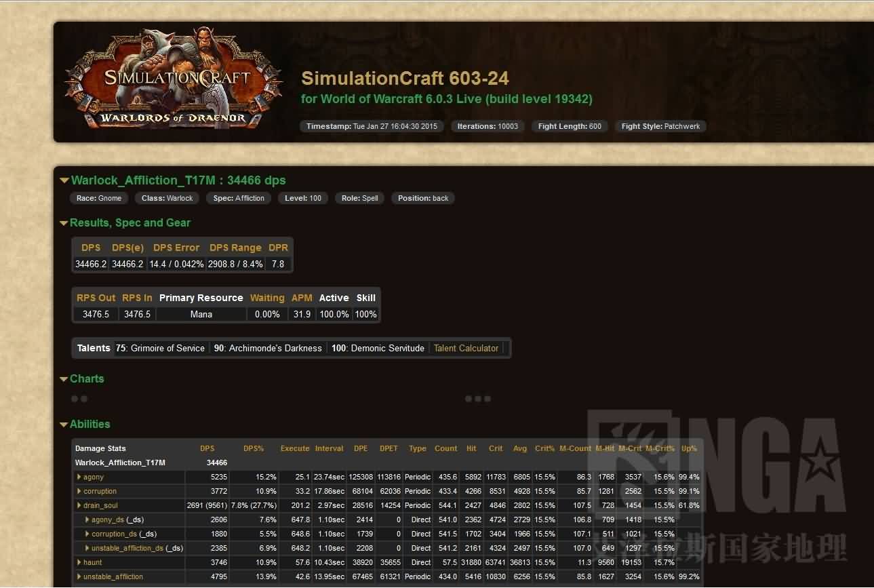Expand the unstable_affliction_ds sub-ability row
The height and width of the screenshot is (588, 874).
coord(87,549)
